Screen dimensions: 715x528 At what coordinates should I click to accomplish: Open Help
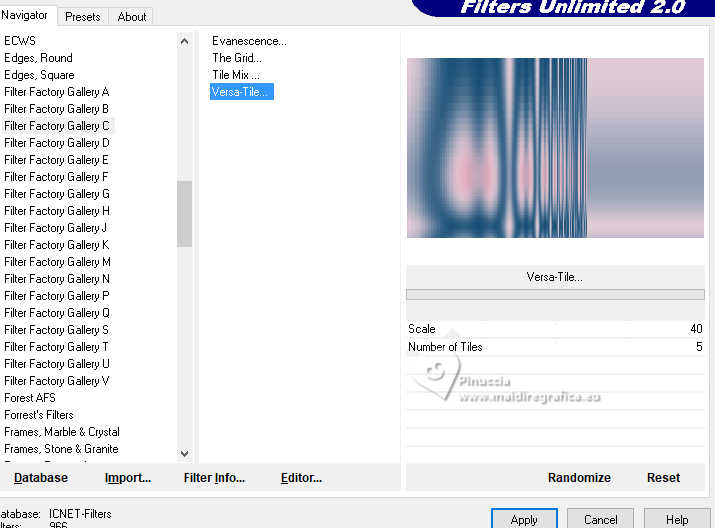tap(677, 519)
